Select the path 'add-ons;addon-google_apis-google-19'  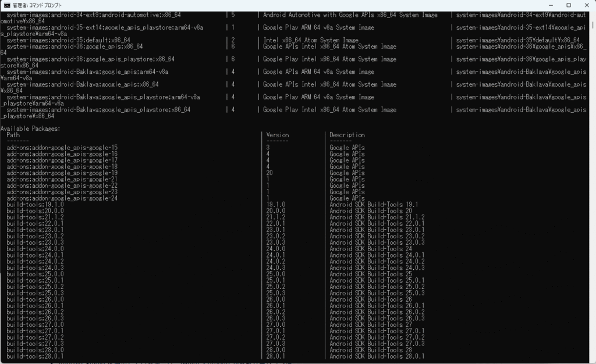tap(62, 173)
